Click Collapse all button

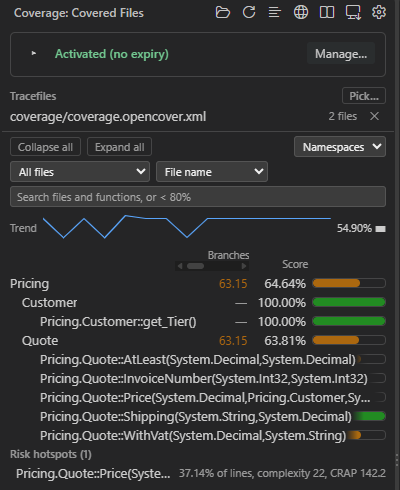tap(45, 147)
